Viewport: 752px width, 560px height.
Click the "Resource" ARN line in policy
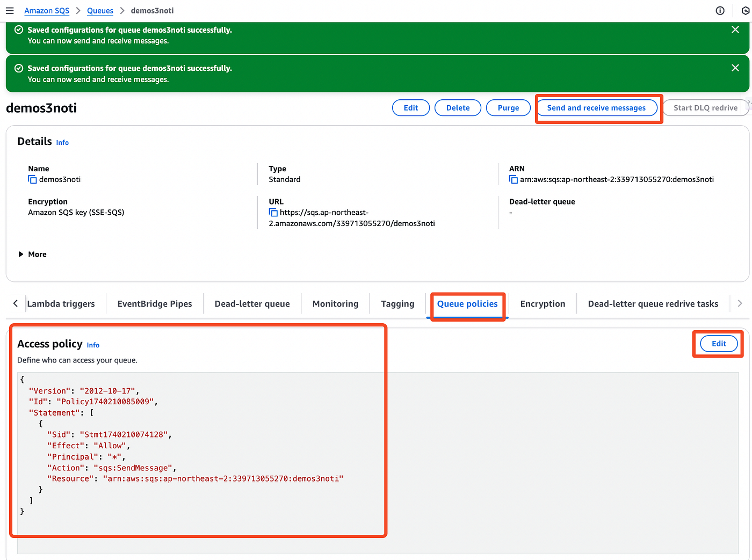pos(195,478)
